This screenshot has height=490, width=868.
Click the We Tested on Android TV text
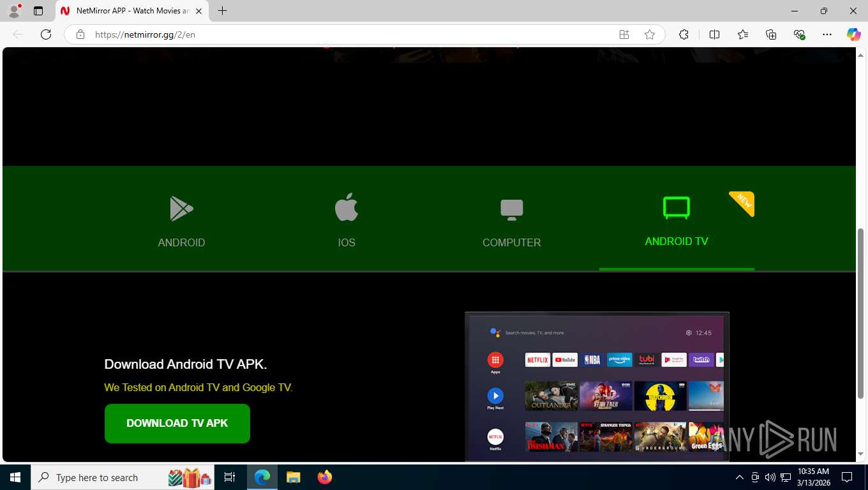point(198,387)
